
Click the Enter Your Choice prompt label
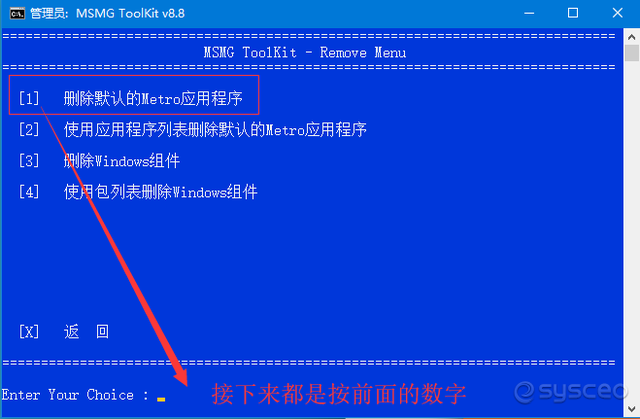[x=75, y=395]
